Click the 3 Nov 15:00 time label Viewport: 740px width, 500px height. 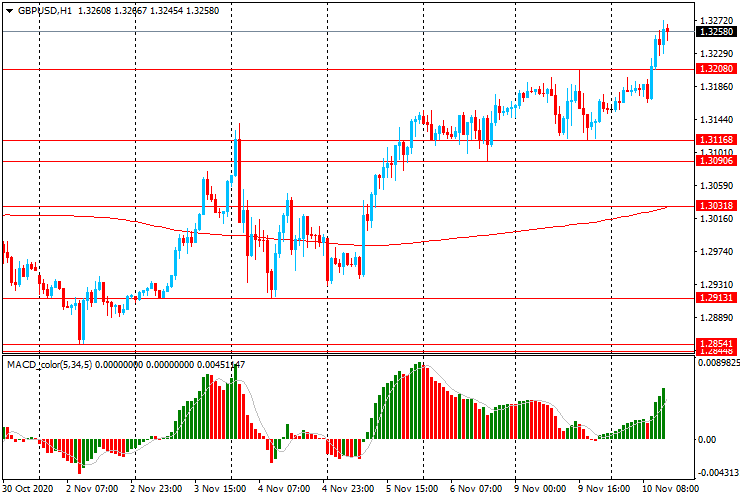pos(220,488)
